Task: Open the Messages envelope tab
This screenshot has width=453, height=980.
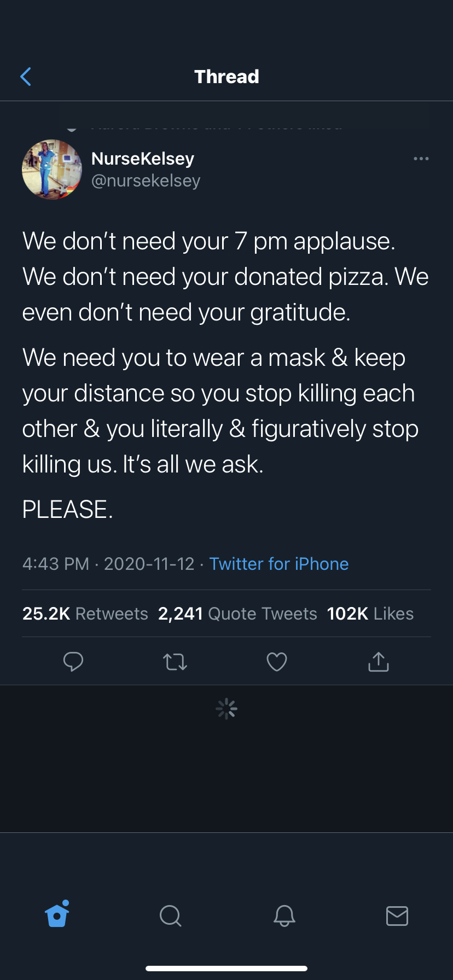Action: [397, 915]
